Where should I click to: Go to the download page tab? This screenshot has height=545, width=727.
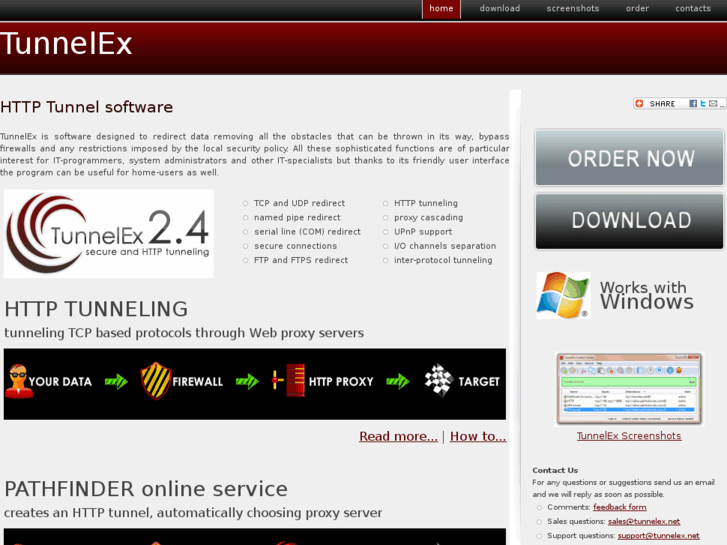[499, 9]
